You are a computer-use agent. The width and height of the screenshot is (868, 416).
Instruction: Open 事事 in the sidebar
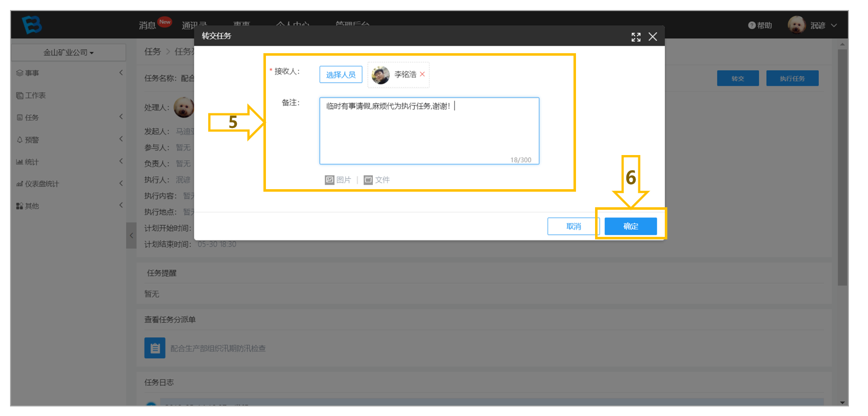click(32, 73)
